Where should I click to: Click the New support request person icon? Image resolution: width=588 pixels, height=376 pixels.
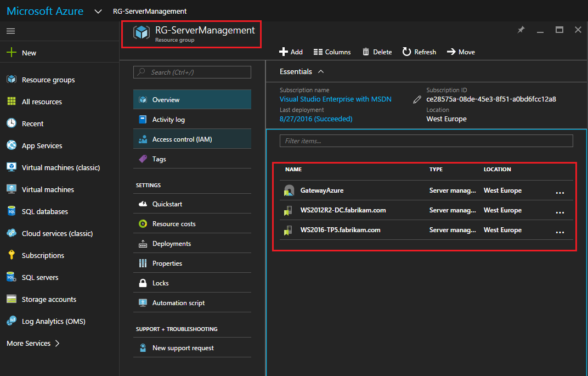click(143, 348)
